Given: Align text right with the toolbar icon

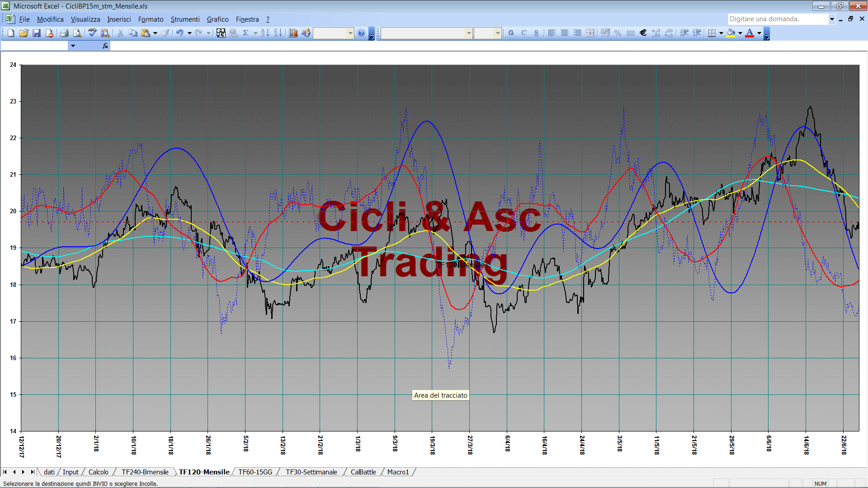Looking at the screenshot, I should tap(577, 33).
